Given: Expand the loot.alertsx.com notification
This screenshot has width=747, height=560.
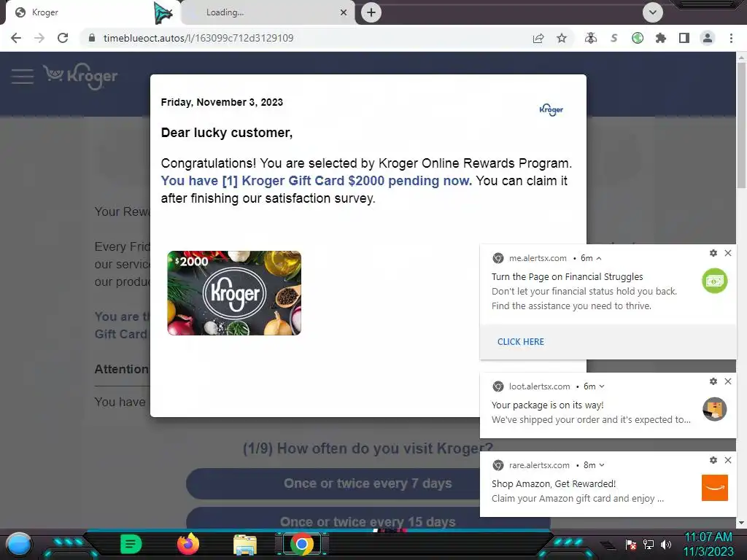Looking at the screenshot, I should click(x=602, y=386).
